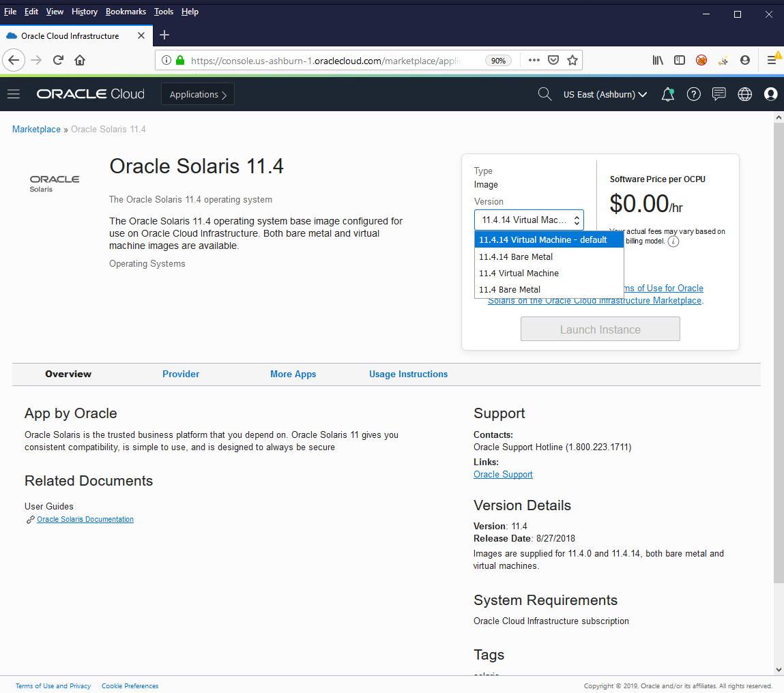784x693 pixels.
Task: Click the billing model info icon
Action: (674, 241)
